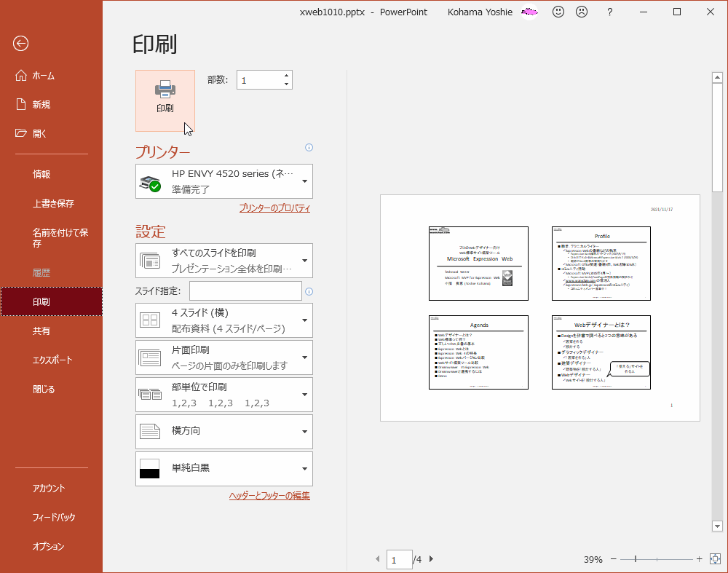Click the preview scrollbar down arrow
Image resolution: width=728 pixels, height=573 pixels.
point(717,526)
